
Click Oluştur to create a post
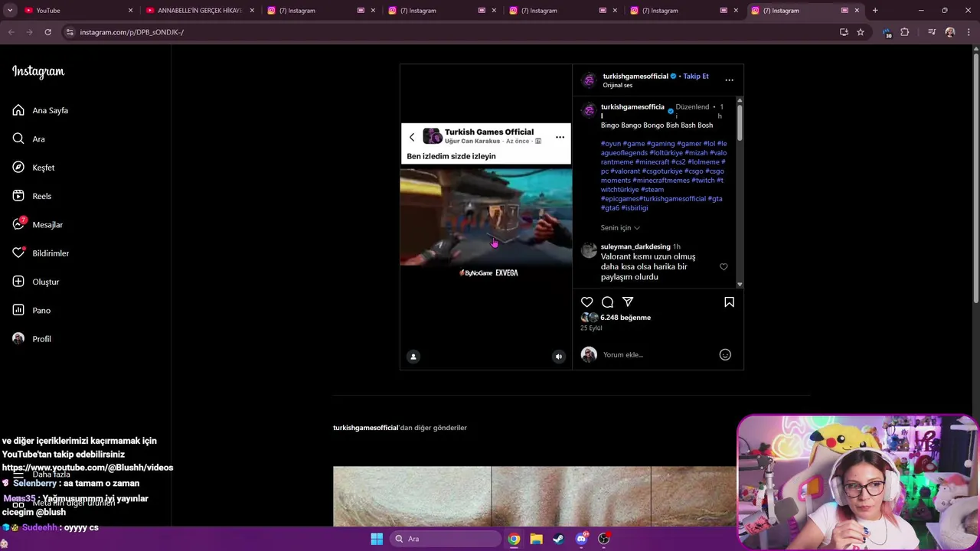(36, 282)
